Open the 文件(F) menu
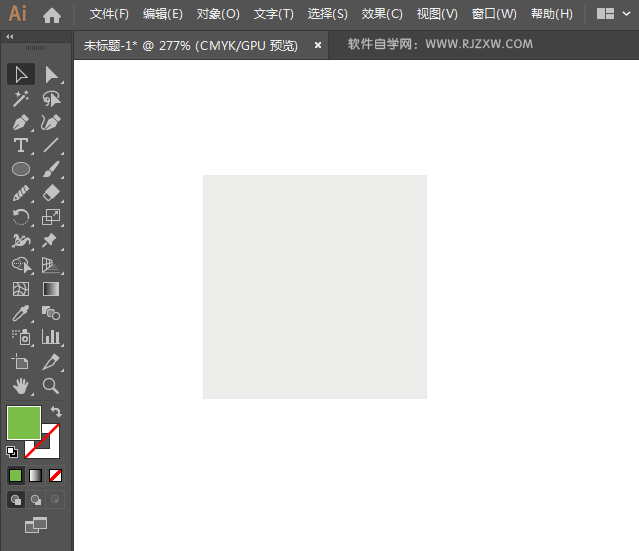Image resolution: width=639 pixels, height=551 pixels. click(109, 14)
